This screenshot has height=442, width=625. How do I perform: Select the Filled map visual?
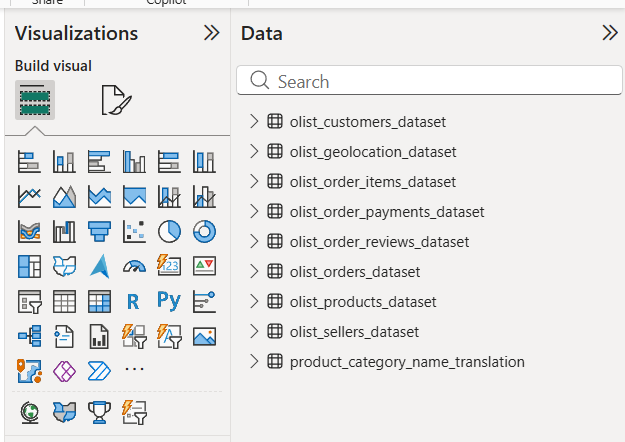pyautogui.click(x=64, y=266)
